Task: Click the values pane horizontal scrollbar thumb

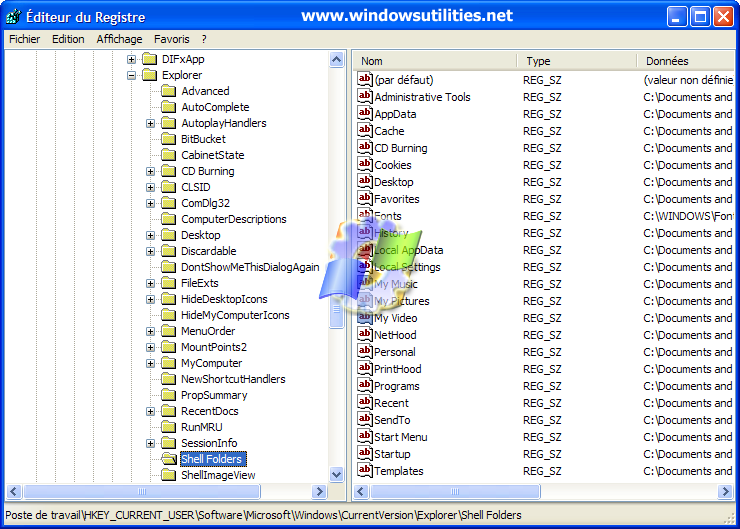Action: (455, 492)
